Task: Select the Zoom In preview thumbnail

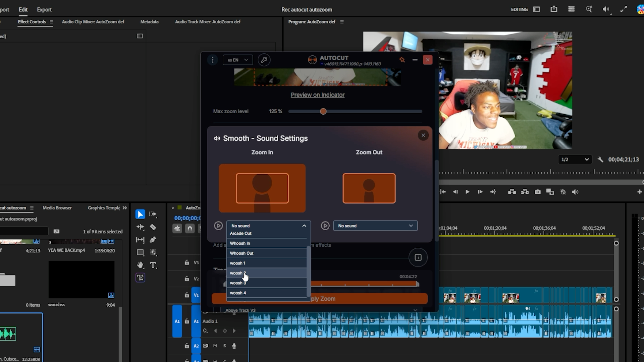Action: (x=262, y=188)
